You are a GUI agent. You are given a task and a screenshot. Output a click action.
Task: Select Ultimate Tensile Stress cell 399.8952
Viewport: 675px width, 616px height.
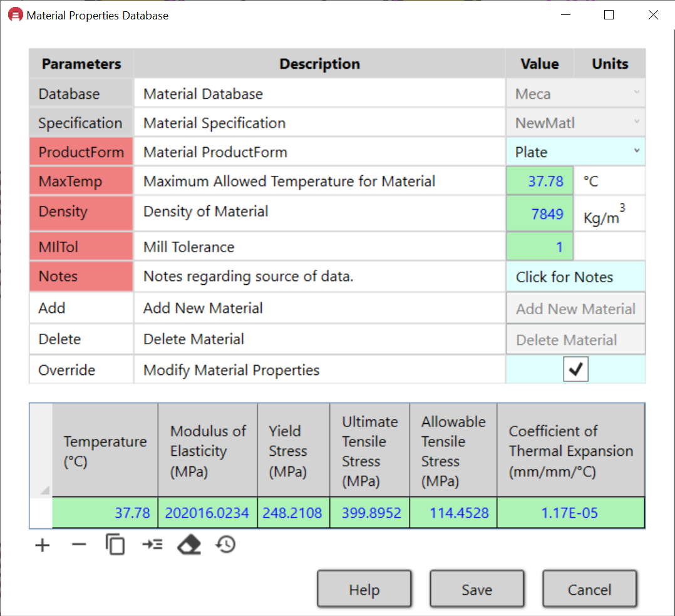click(x=370, y=513)
